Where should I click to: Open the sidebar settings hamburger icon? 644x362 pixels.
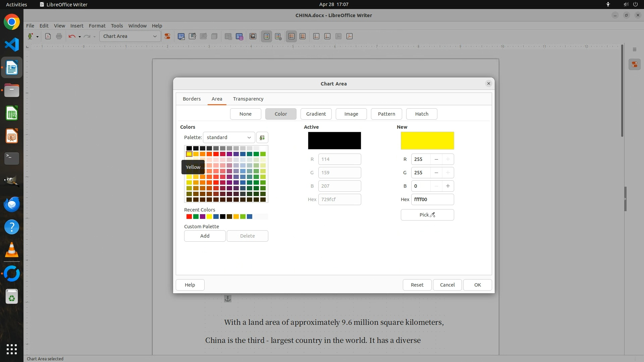point(634,49)
